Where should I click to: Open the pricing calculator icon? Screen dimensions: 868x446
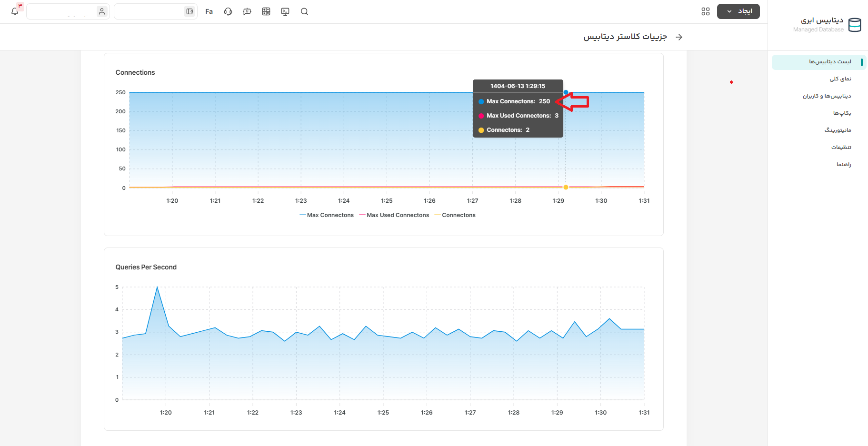[x=266, y=11]
